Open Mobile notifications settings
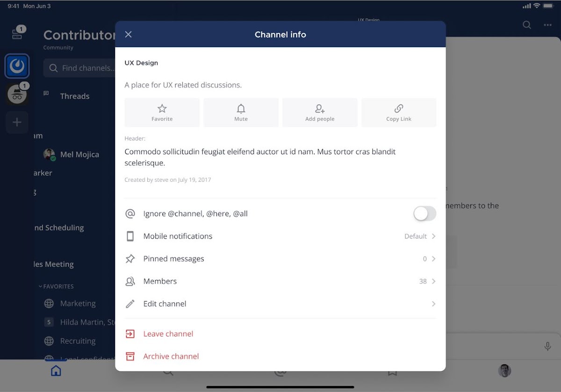 280,236
